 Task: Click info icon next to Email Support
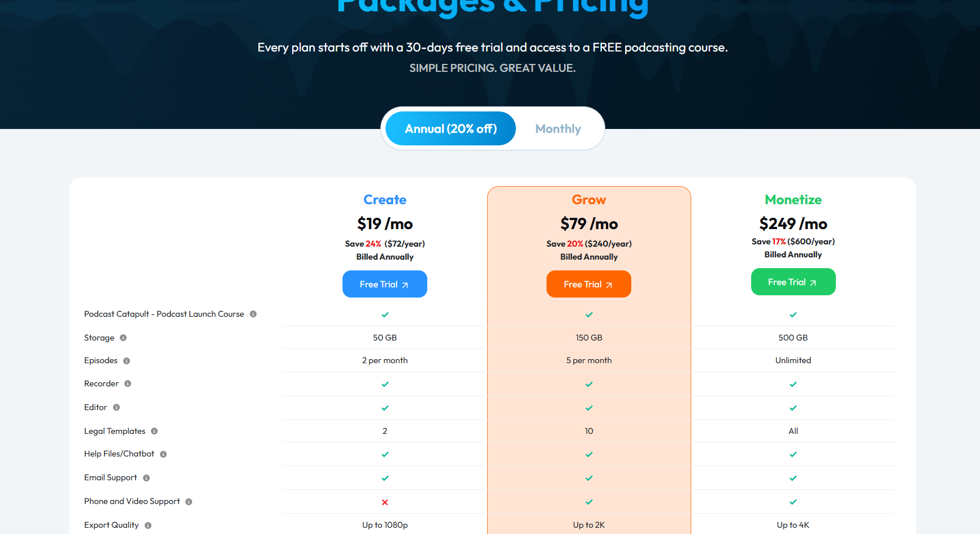[x=146, y=478]
